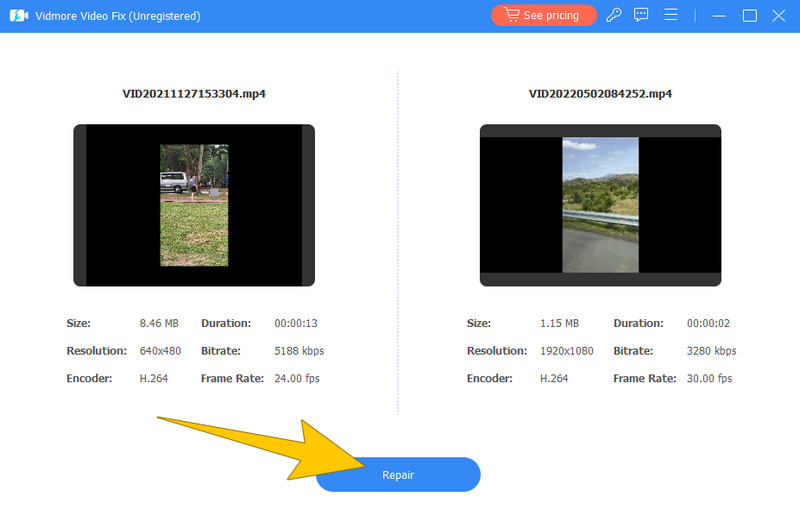Viewport: 800px width, 516px height.
Task: Click the file name VID20211127153304.mp4
Action: (x=194, y=94)
